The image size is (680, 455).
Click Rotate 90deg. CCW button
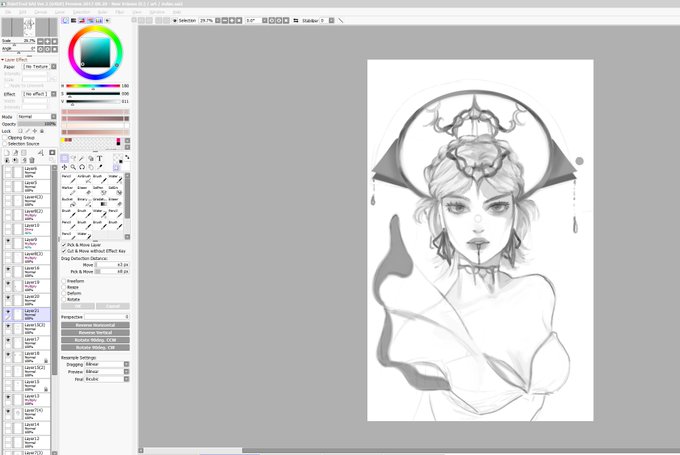click(x=95, y=340)
